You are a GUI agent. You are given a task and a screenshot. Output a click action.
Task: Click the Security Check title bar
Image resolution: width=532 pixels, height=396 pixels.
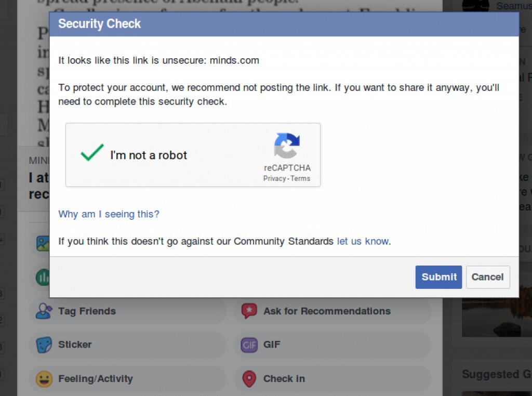tap(284, 24)
